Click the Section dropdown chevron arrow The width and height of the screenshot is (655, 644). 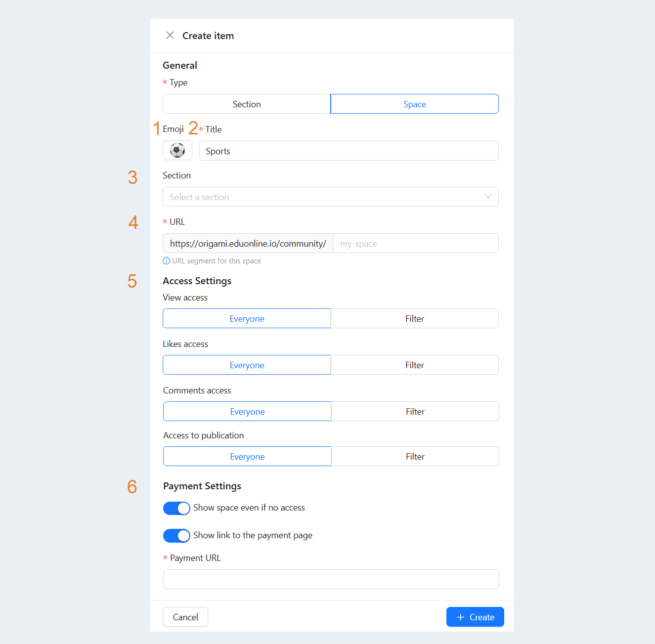coord(488,197)
